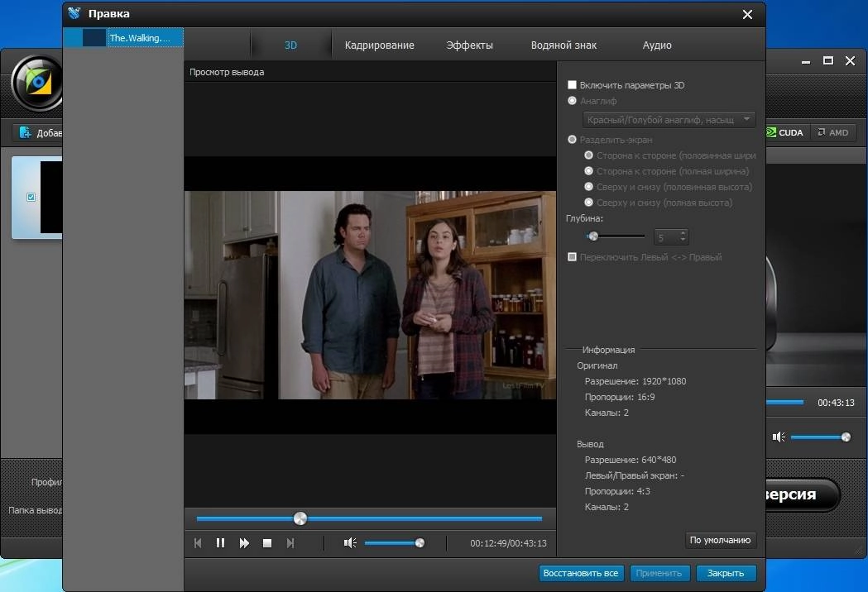Viewport: 868px width, 592px height.
Task: Skip to the next frame in preview
Action: tap(290, 543)
